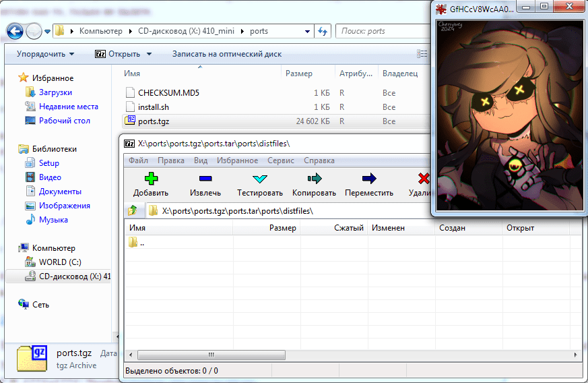Click the Изменен column header
Viewport: 588px width, 383px height.
point(401,228)
